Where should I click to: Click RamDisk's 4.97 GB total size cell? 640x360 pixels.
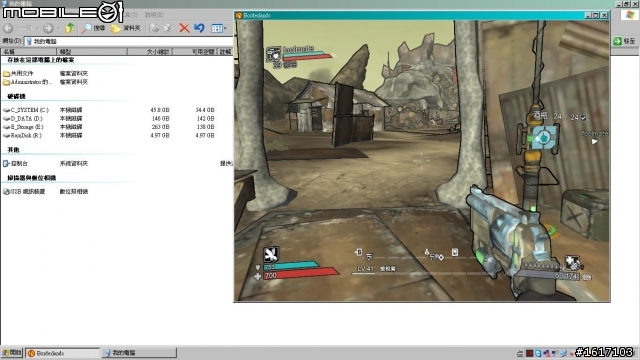pos(160,135)
